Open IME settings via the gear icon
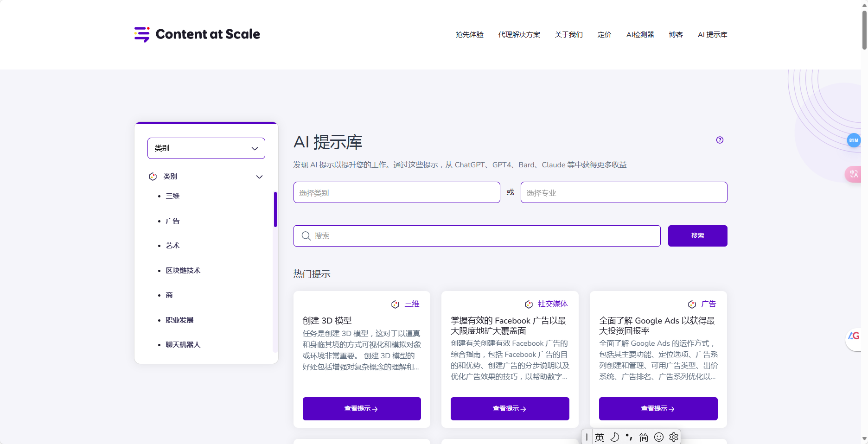Viewport: 868px width, 444px height. tap(673, 437)
